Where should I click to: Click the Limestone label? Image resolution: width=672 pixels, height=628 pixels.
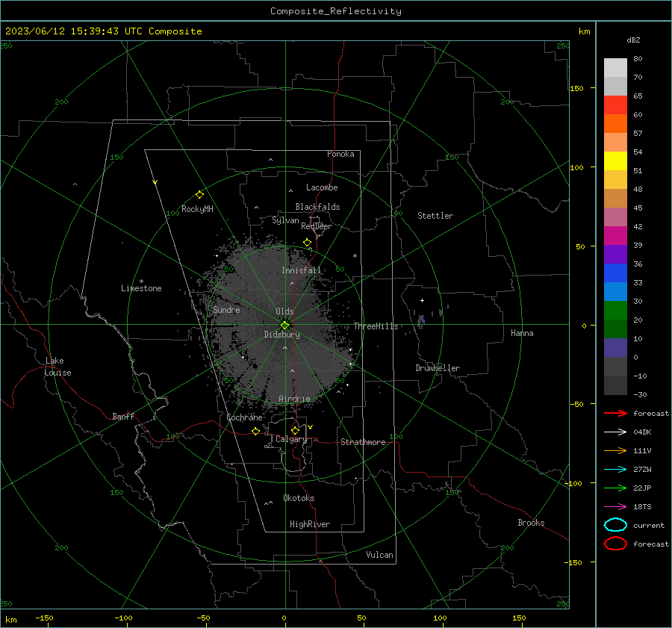[141, 288]
